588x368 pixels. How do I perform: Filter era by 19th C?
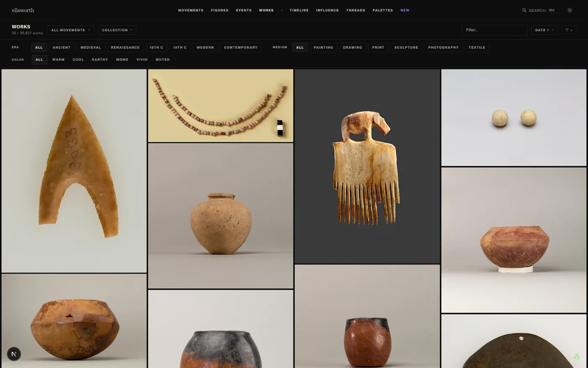point(180,48)
